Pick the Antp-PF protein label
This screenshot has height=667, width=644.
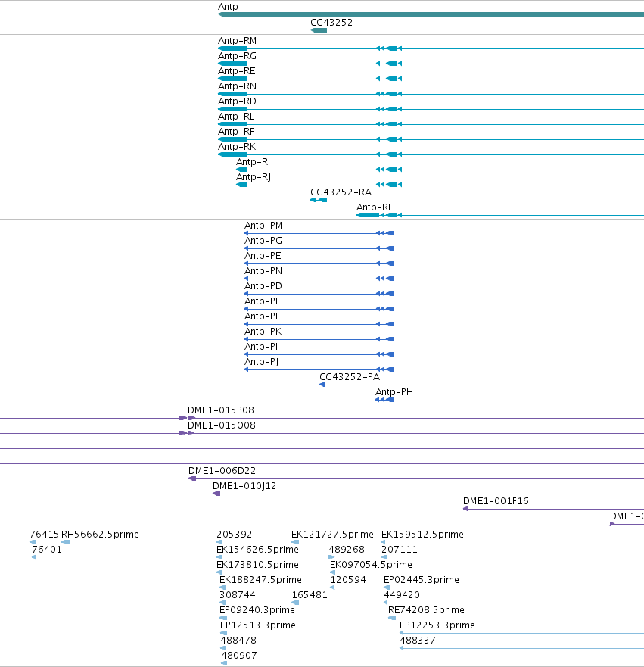pos(263,316)
